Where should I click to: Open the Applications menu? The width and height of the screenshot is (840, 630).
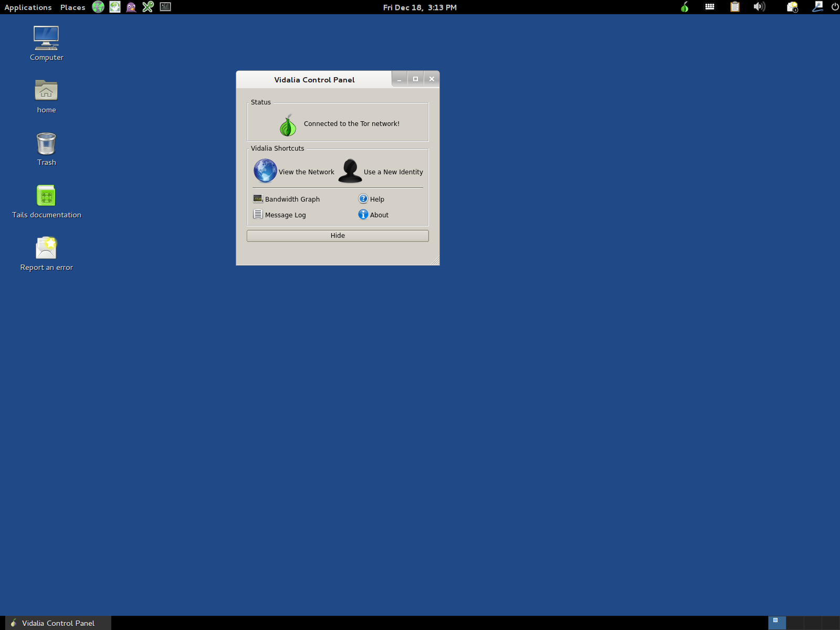pyautogui.click(x=28, y=7)
